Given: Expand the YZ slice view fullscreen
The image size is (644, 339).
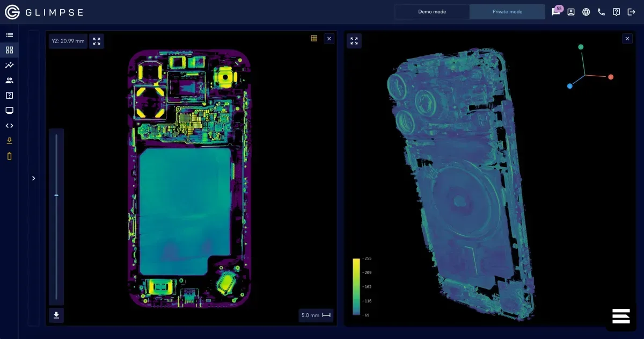Looking at the screenshot, I should point(97,41).
